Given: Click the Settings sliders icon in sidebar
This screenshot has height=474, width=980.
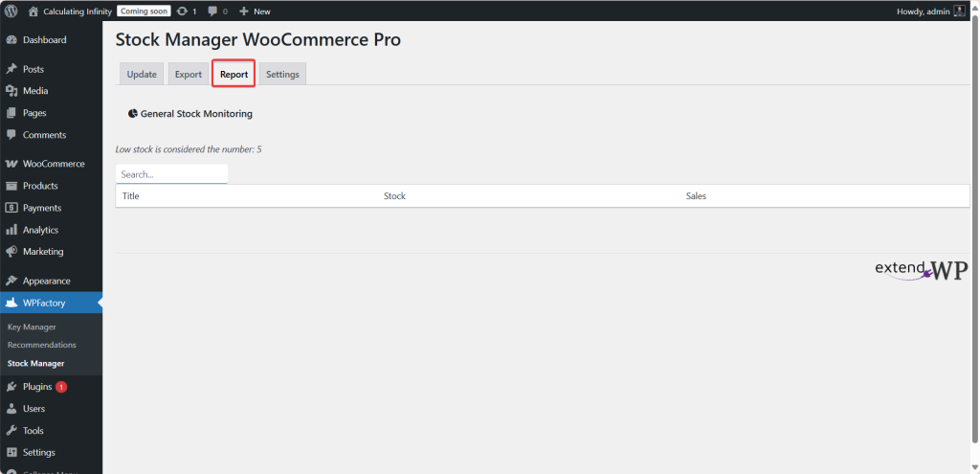Looking at the screenshot, I should (11, 453).
